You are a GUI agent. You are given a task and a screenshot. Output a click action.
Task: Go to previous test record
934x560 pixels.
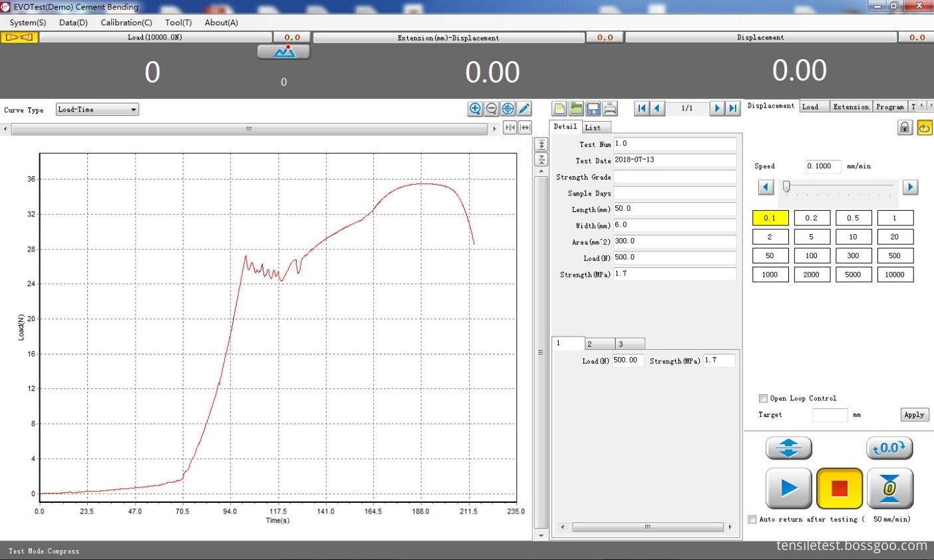click(657, 108)
